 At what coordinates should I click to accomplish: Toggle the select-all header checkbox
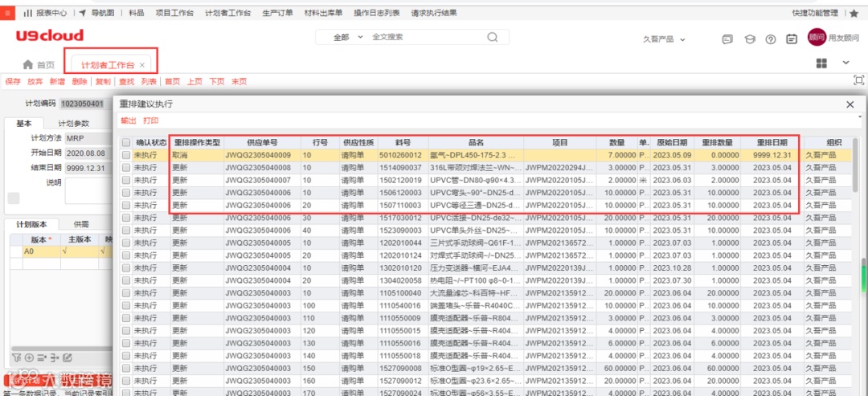point(126,142)
